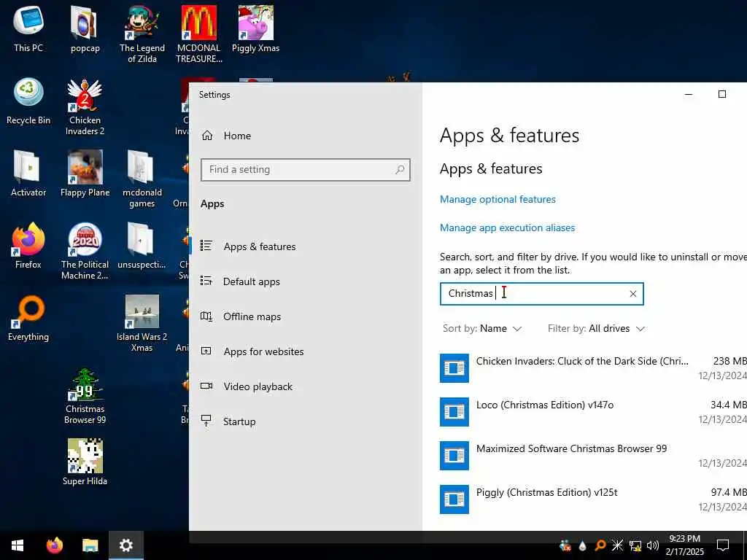Open the Sort by Name dropdown
This screenshot has width=747, height=560.
482,329
